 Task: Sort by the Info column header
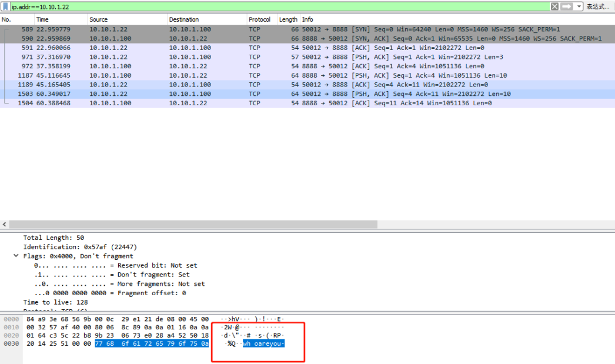click(x=457, y=19)
